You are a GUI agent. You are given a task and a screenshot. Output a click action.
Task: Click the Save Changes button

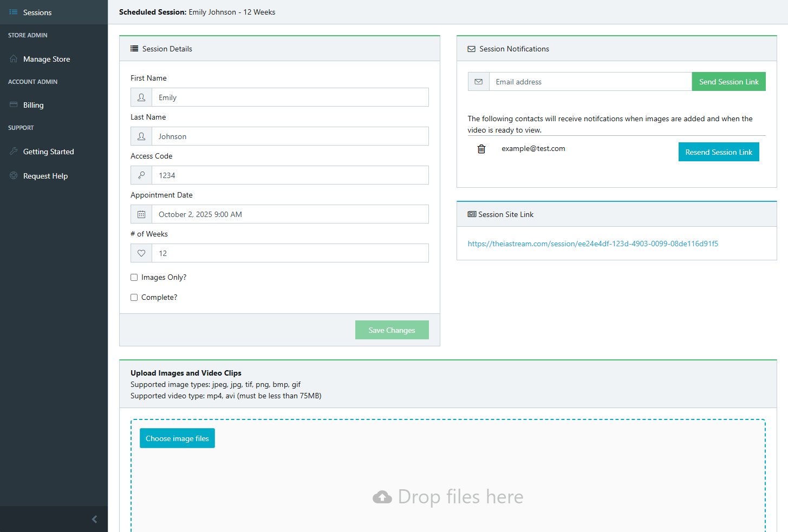[392, 330]
